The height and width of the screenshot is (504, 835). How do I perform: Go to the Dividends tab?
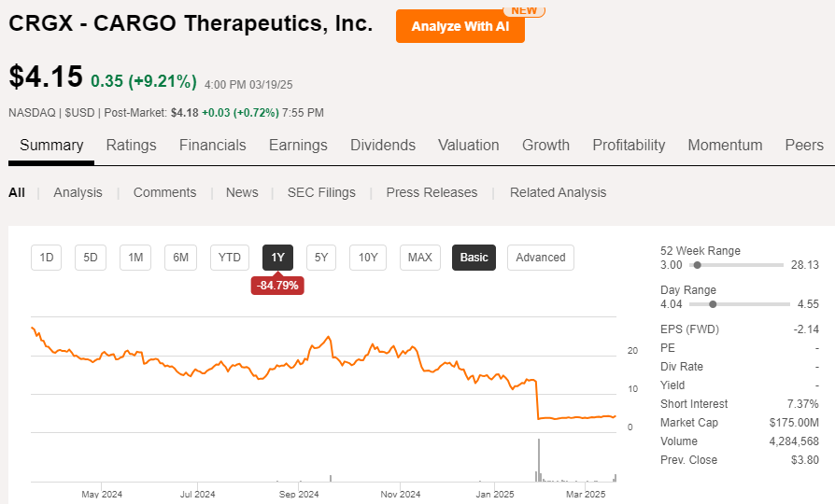click(382, 145)
